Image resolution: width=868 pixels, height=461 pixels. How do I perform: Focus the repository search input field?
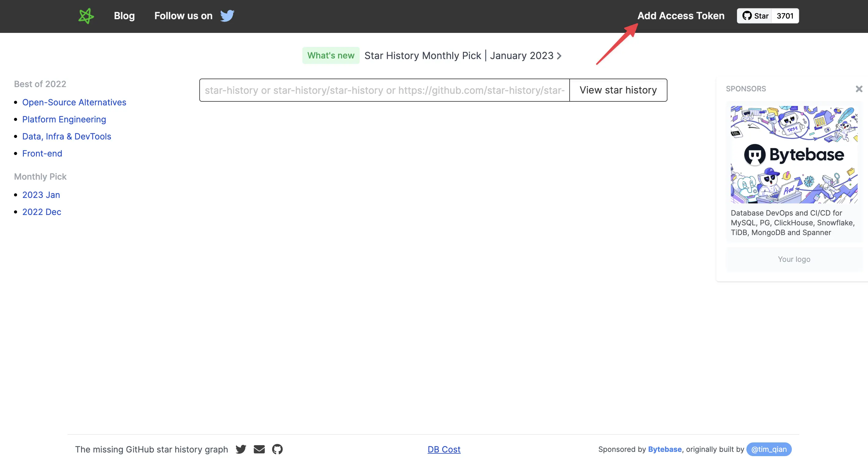[384, 90]
